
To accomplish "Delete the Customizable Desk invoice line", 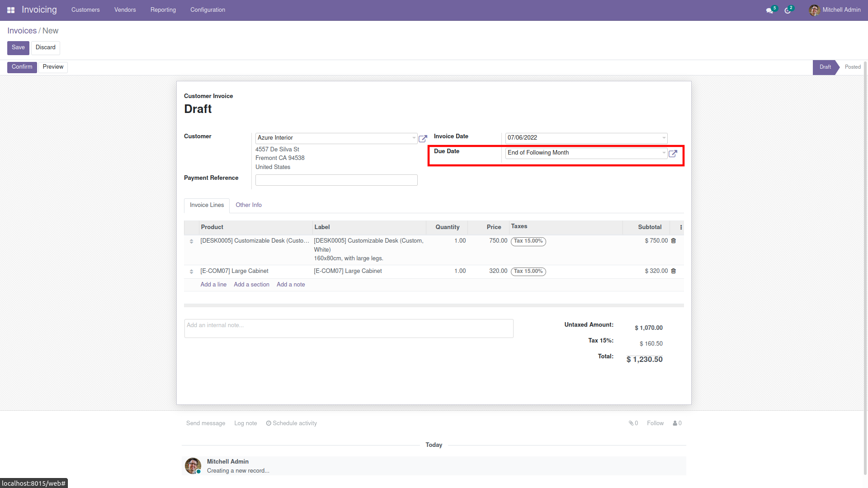I will [674, 241].
